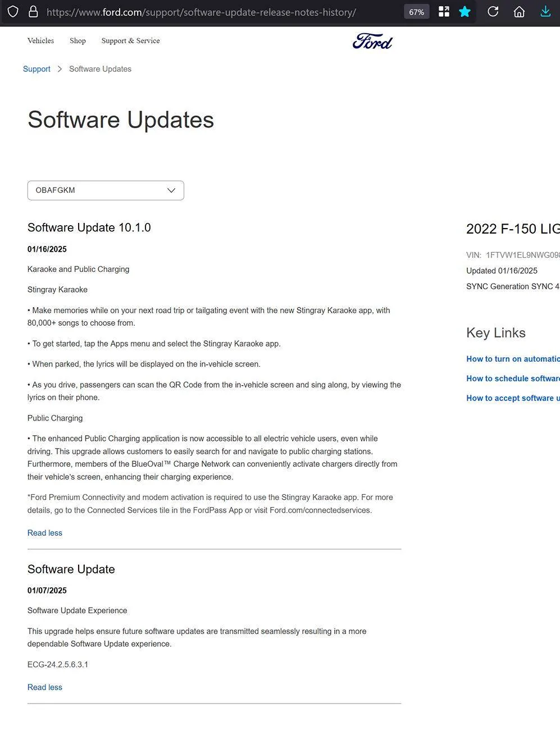The width and height of the screenshot is (560, 730).
Task: Open How to schedule software link
Action: [513, 378]
